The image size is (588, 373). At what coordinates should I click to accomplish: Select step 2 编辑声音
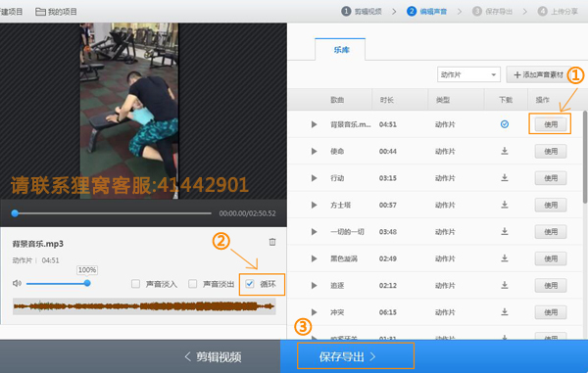426,12
